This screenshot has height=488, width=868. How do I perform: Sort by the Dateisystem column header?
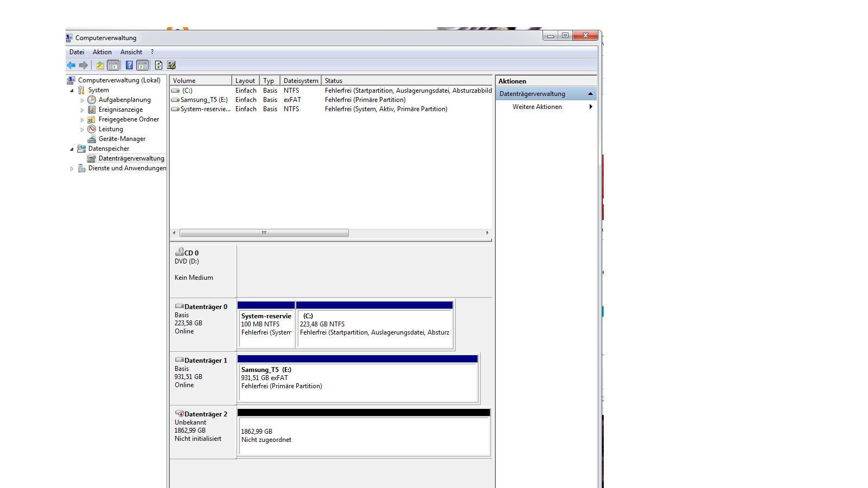point(301,80)
